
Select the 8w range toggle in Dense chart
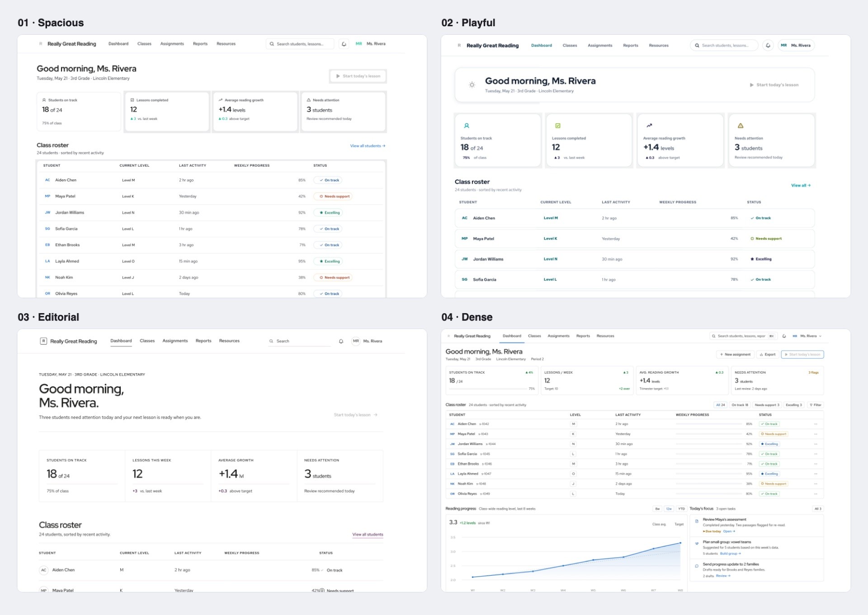coord(657,509)
